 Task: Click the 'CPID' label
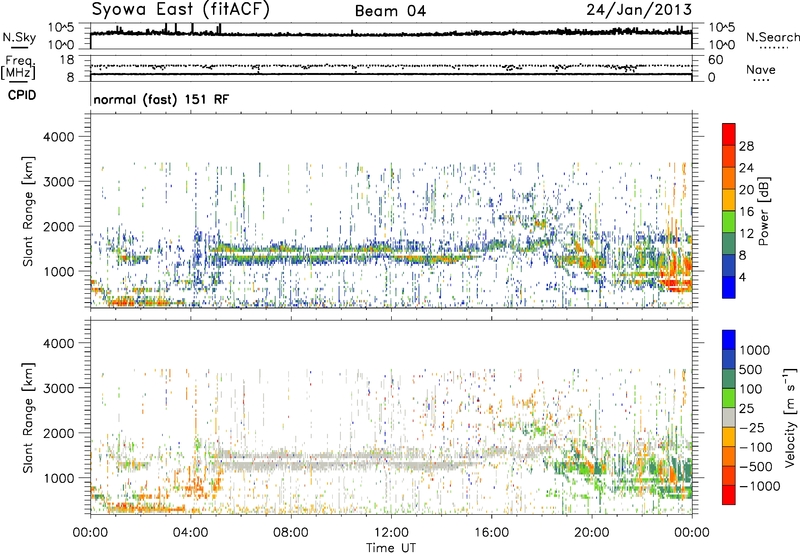(22, 95)
